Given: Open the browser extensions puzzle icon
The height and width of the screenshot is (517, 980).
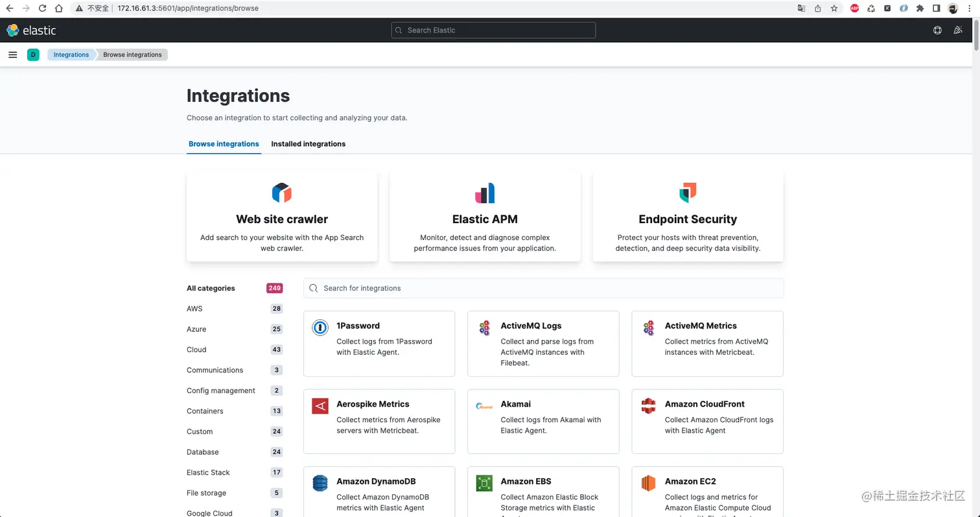Looking at the screenshot, I should click(920, 8).
